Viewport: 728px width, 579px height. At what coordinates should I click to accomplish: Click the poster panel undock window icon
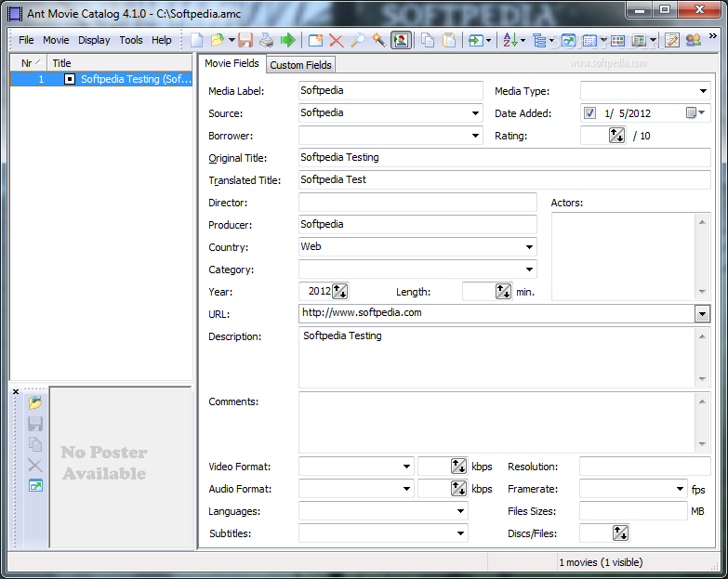35,486
